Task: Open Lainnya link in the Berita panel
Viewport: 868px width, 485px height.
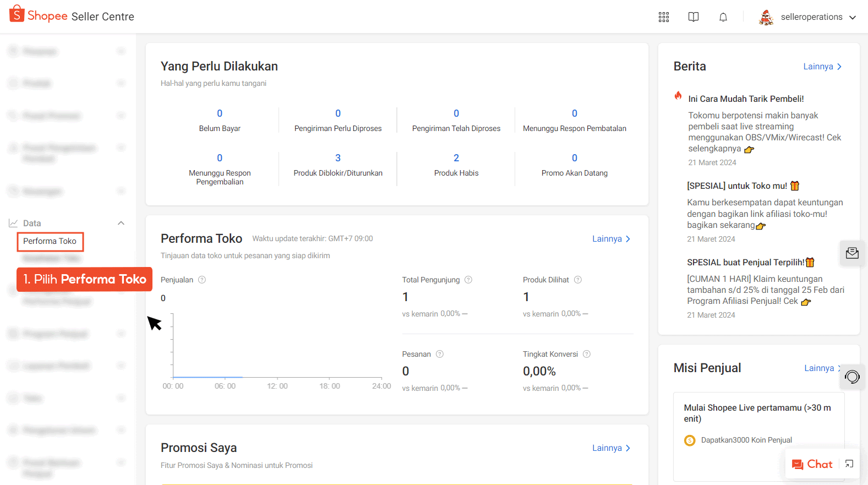Action: pyautogui.click(x=822, y=67)
